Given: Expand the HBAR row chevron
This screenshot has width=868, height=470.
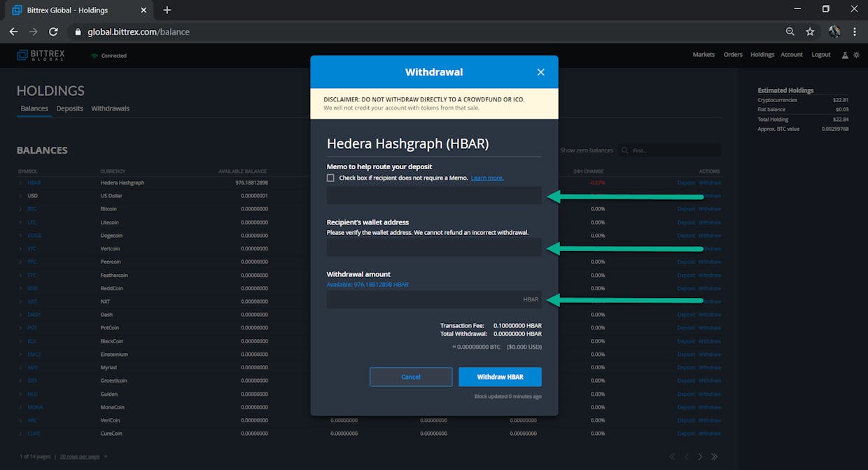Looking at the screenshot, I should point(20,183).
